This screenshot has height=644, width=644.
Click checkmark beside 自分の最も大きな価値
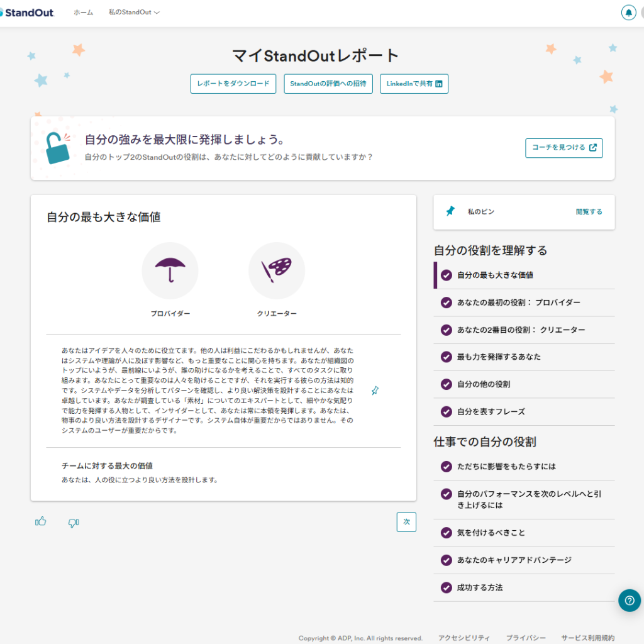(x=447, y=275)
